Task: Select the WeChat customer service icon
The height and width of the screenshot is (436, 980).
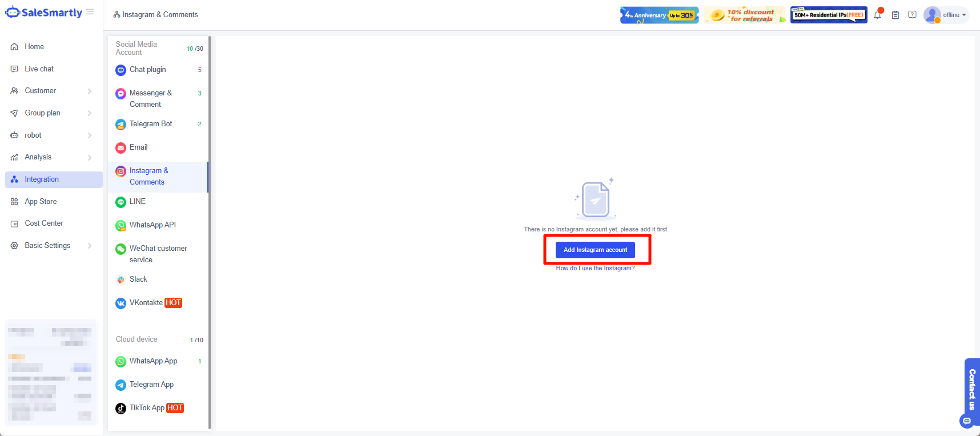Action: click(x=121, y=249)
